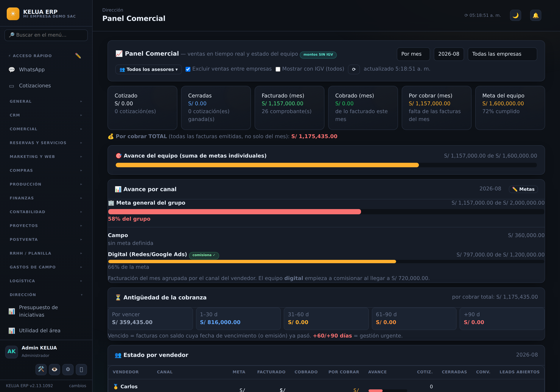Click the Digital channel progress bar
The image size is (560, 392).
coord(326,262)
